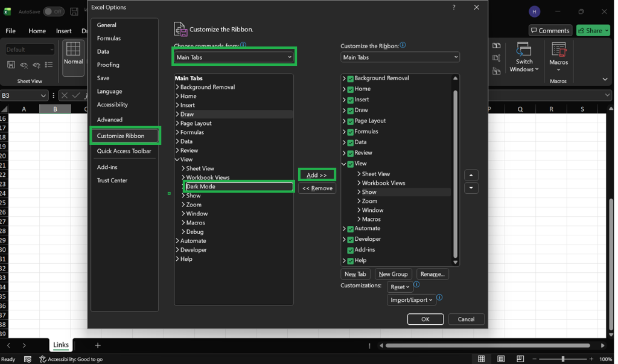
Task: Open the Import/Export dropdown
Action: point(411,300)
